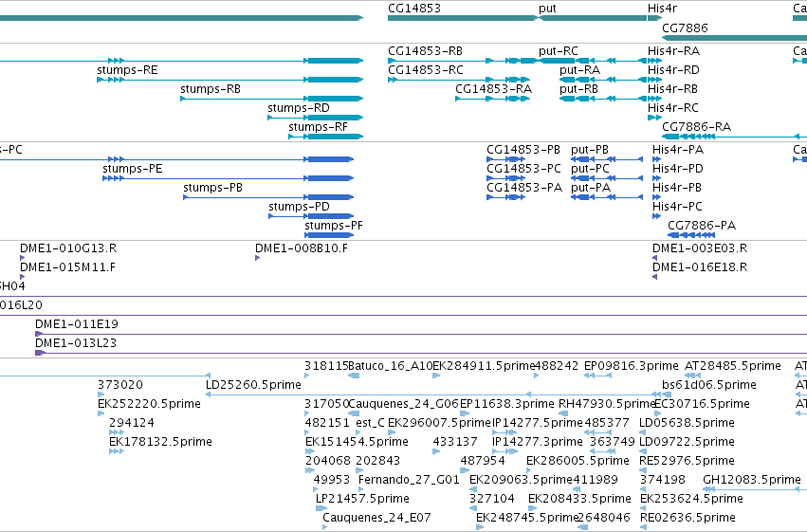Select clone end DME1-003E03.R

tap(654, 258)
